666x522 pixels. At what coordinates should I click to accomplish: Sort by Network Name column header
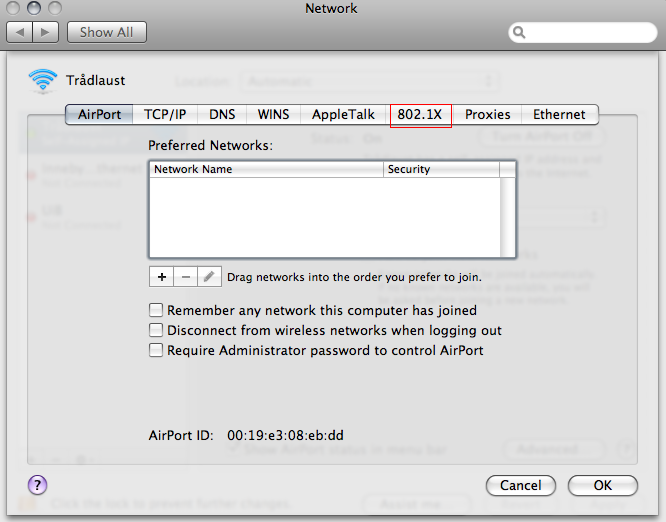(x=266, y=169)
